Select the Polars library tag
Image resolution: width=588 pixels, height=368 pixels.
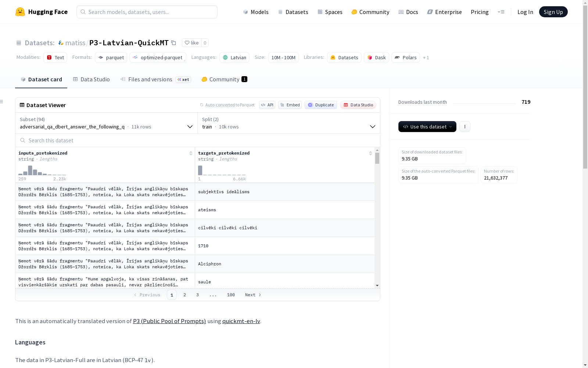[x=406, y=57]
